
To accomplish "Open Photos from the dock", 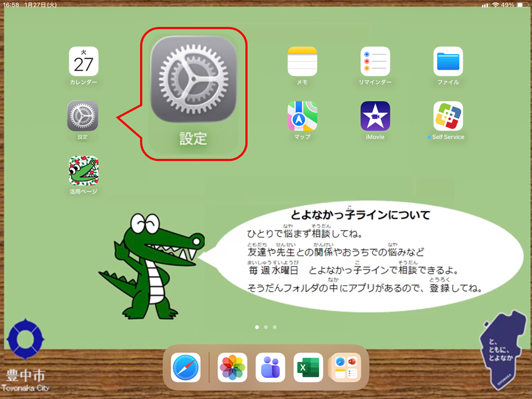I will pyautogui.click(x=232, y=367).
